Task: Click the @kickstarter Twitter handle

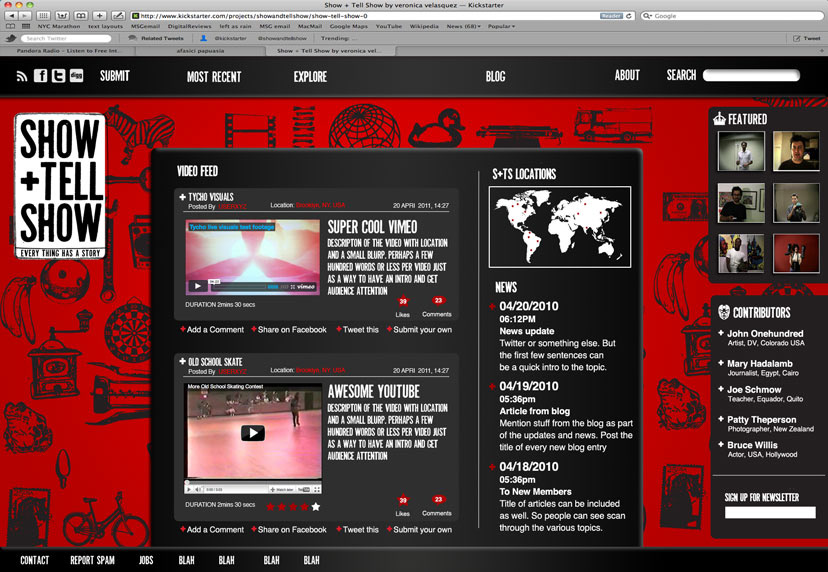Action: click(x=230, y=38)
